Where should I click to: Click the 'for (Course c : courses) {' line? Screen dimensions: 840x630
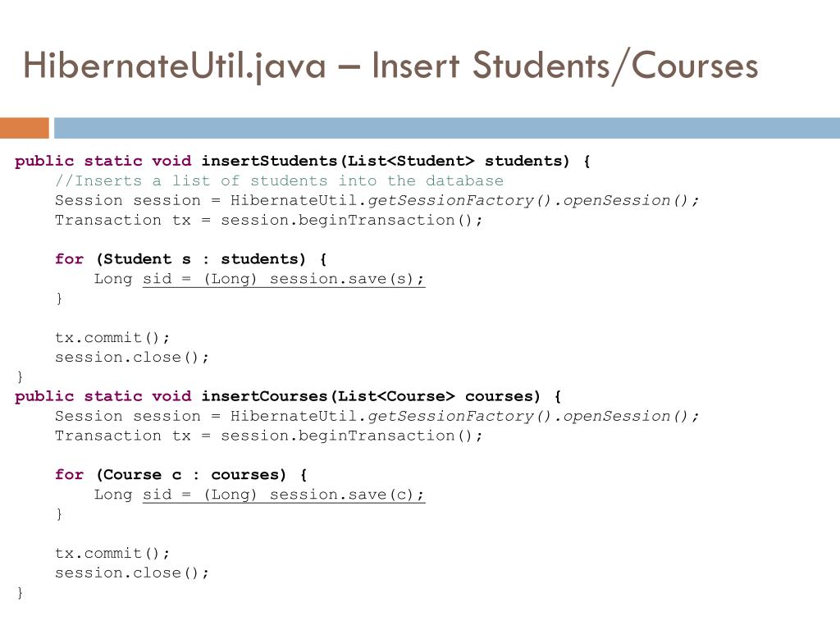pyautogui.click(x=181, y=475)
